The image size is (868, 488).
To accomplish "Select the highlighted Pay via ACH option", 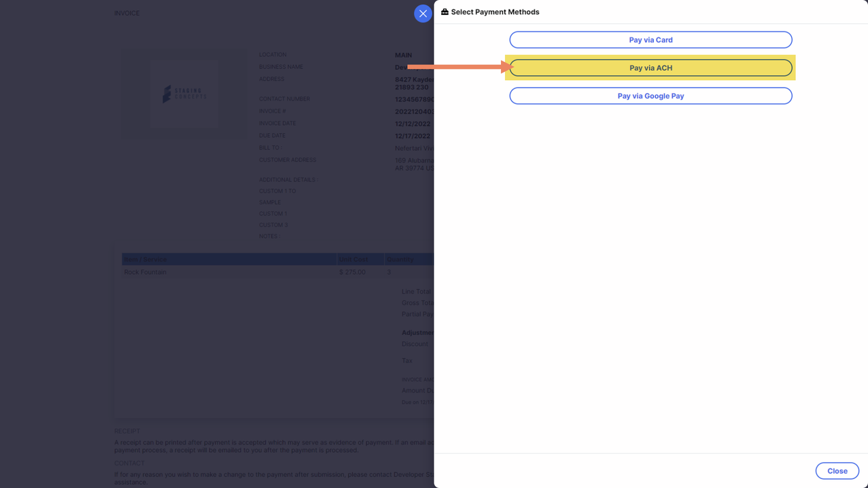I will tap(650, 68).
